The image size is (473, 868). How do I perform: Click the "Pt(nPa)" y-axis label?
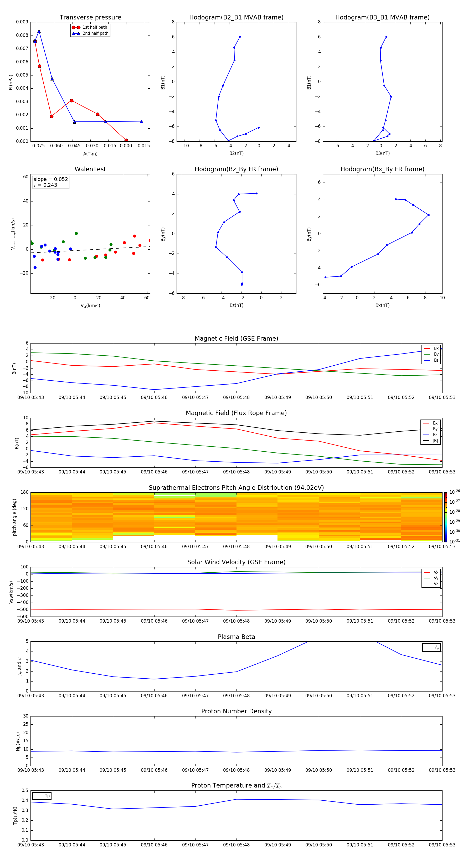(x=11, y=82)
